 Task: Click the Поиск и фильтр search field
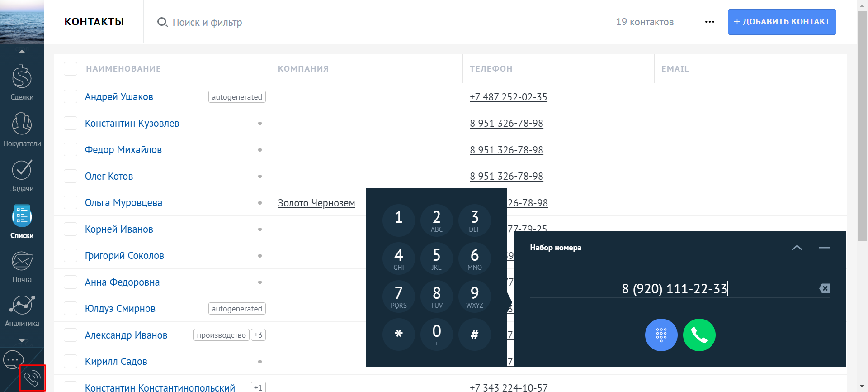pos(207,22)
